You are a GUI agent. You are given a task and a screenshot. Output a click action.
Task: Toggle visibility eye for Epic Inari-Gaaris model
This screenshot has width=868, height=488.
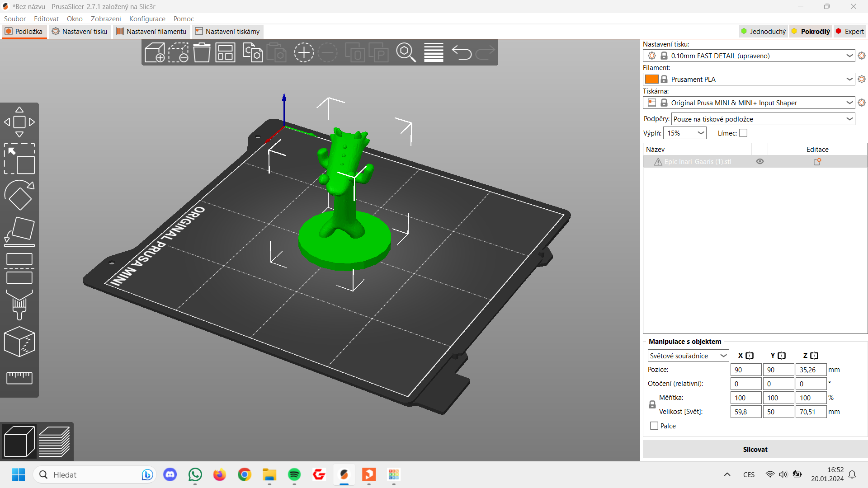tap(760, 161)
